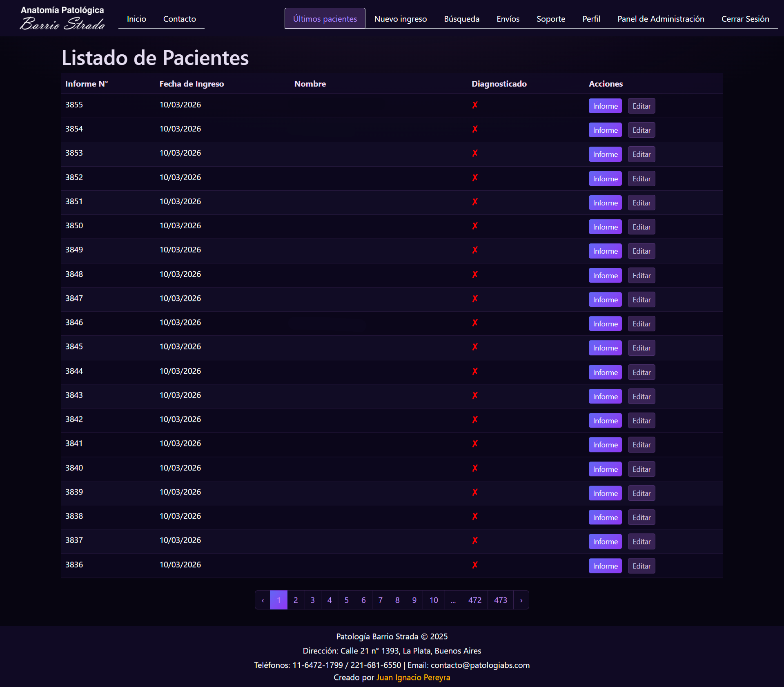Open Panel de Administración
This screenshot has height=687, width=784.
point(660,19)
